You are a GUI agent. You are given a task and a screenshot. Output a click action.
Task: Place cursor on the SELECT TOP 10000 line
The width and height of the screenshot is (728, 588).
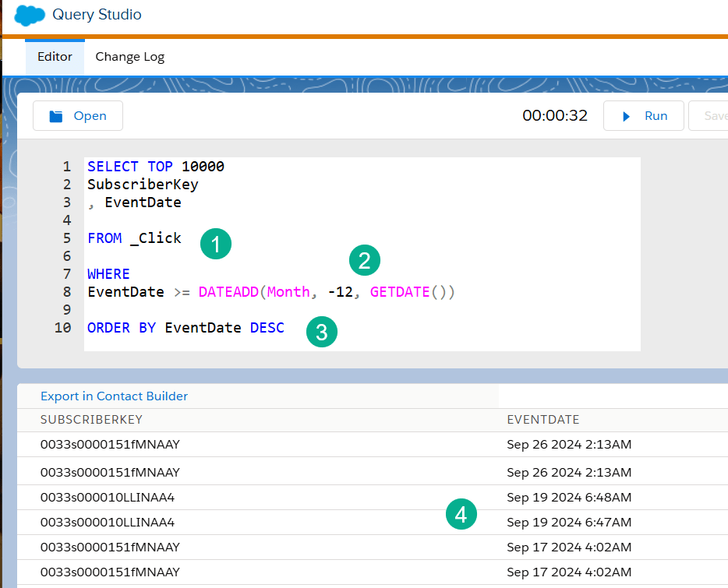[156, 167]
